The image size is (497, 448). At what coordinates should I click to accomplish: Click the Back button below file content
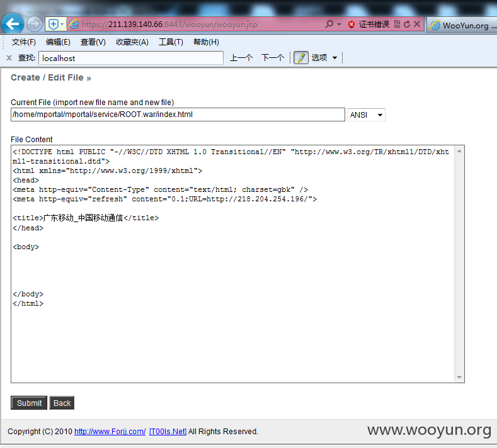[62, 403]
